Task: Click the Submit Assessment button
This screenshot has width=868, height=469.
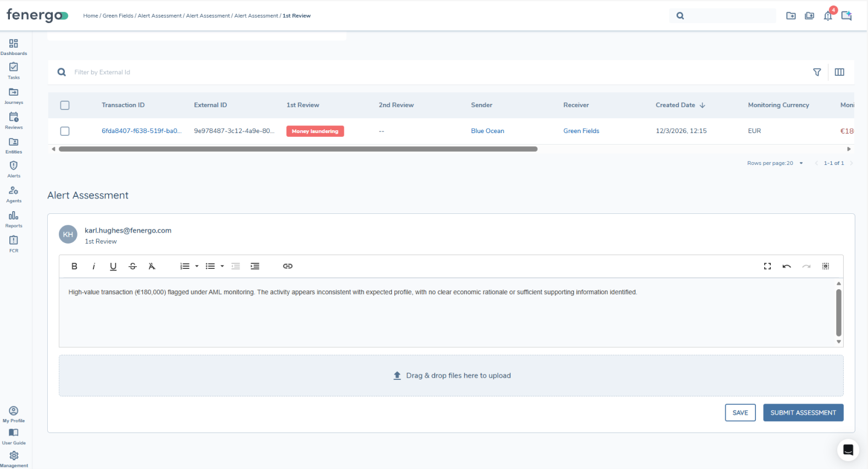Action: pos(803,412)
